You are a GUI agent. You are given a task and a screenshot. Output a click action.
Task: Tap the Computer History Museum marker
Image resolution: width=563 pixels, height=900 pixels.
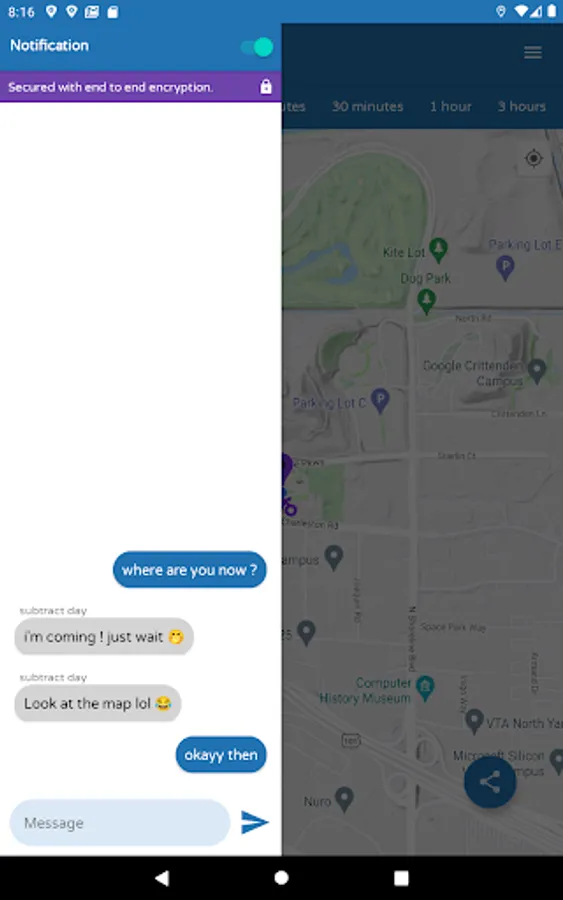(425, 688)
